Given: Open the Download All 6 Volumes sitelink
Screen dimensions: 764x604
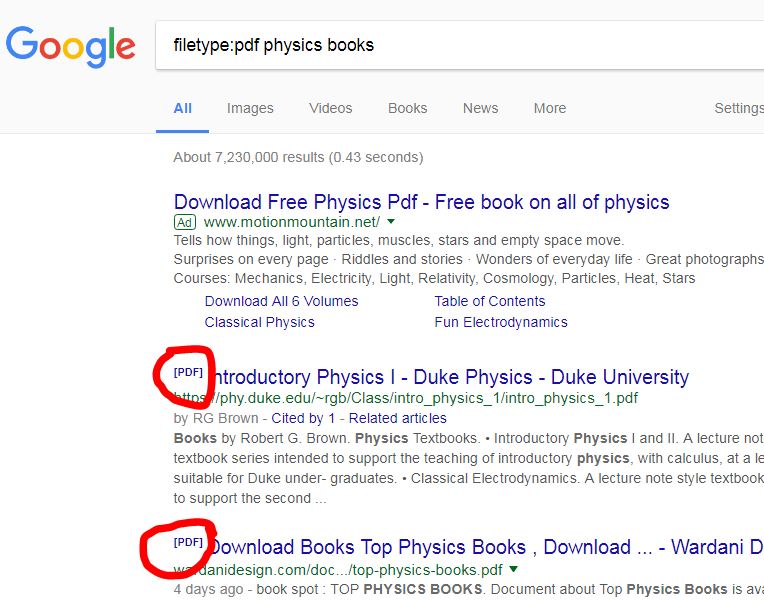Looking at the screenshot, I should tap(281, 301).
